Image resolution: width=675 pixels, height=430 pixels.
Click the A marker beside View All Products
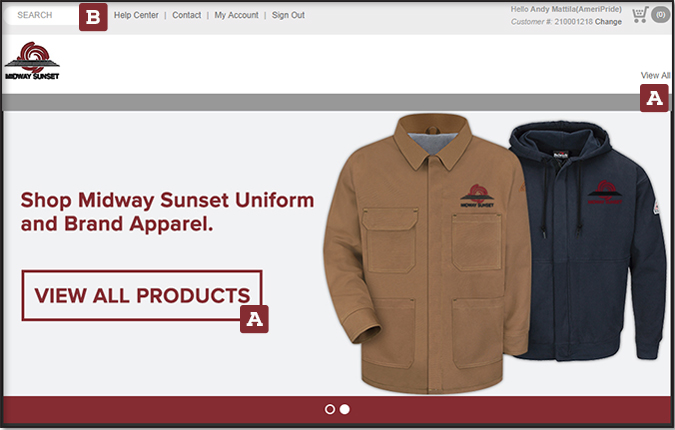click(x=255, y=318)
